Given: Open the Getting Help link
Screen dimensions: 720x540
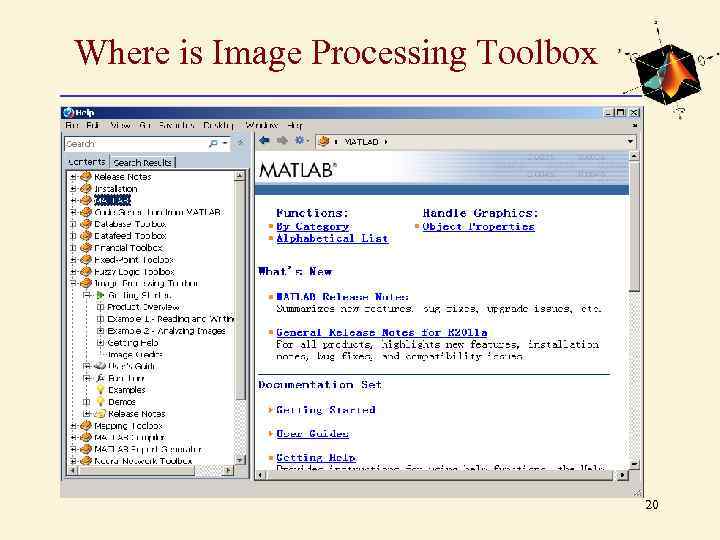Looking at the screenshot, I should (x=316, y=457).
